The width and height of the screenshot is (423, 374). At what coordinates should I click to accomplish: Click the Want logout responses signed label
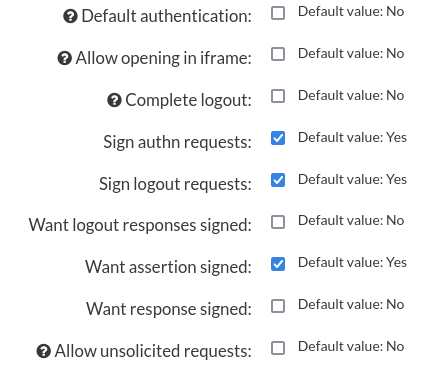140,225
